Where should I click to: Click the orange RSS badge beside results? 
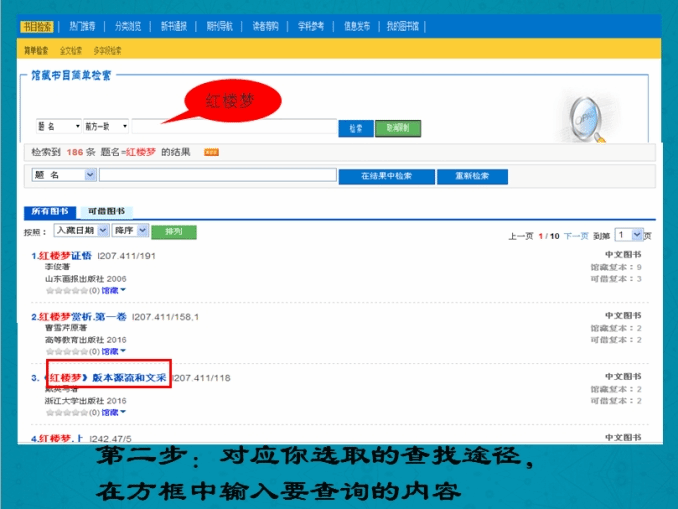(211, 152)
